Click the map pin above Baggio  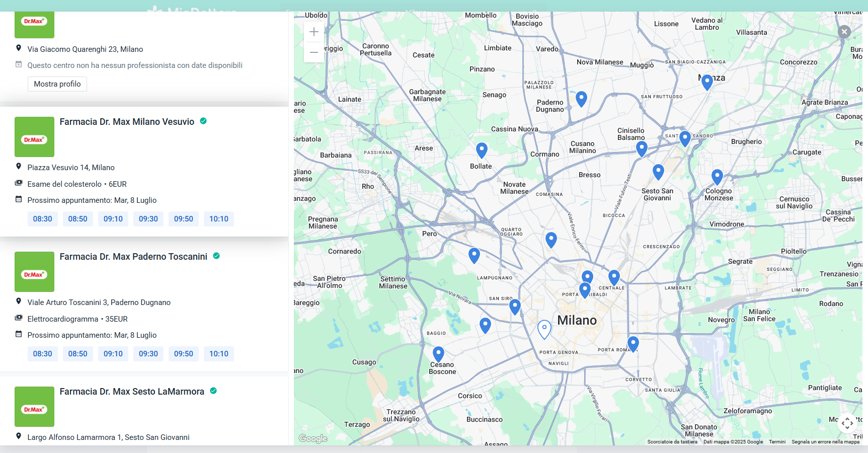[x=485, y=326]
